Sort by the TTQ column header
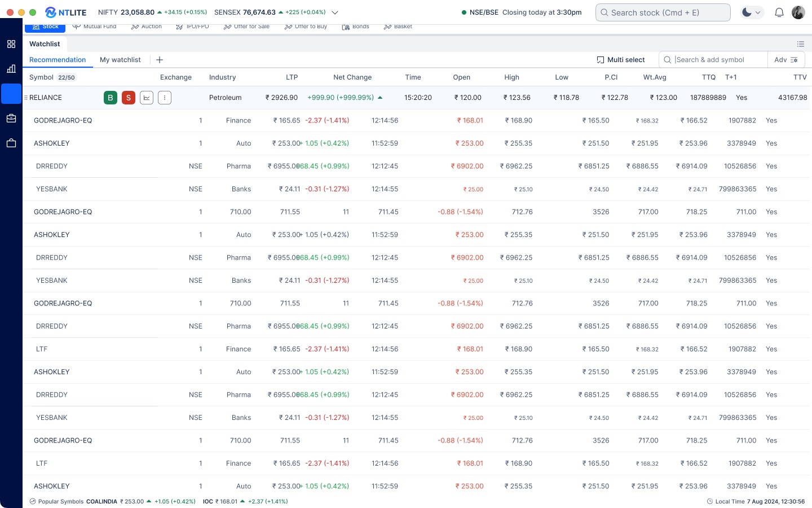This screenshot has width=812, height=508. (709, 77)
